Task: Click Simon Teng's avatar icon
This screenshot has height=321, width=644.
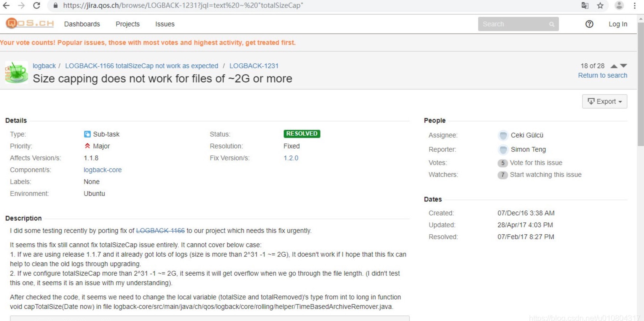Action: (503, 149)
